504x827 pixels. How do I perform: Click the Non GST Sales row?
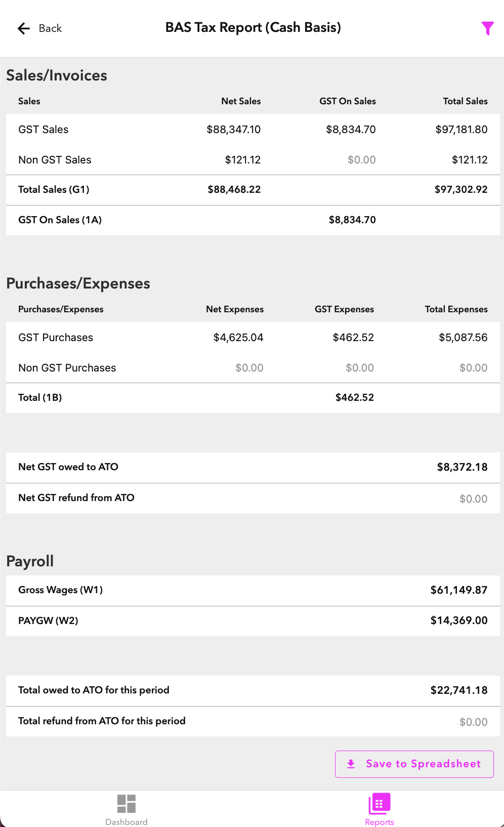click(253, 160)
